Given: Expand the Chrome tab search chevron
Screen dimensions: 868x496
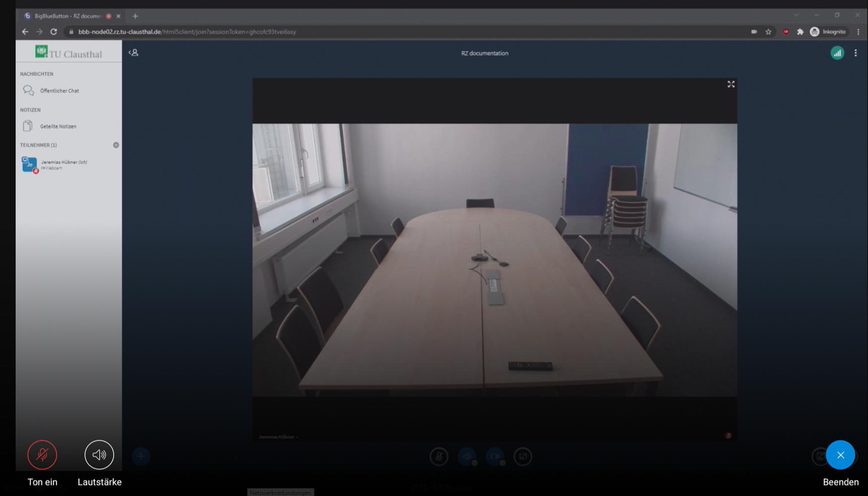Looking at the screenshot, I should point(796,15).
